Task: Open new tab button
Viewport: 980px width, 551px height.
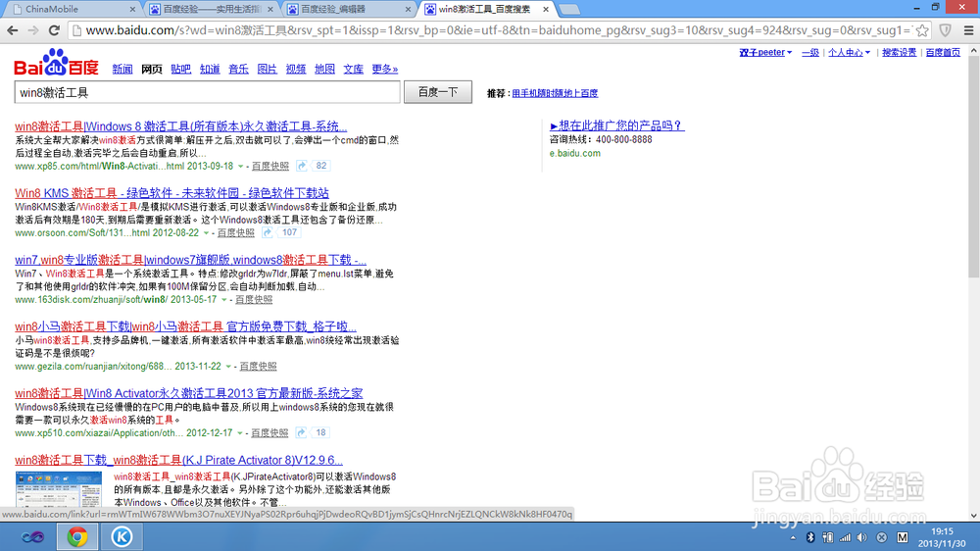Action: click(568, 10)
